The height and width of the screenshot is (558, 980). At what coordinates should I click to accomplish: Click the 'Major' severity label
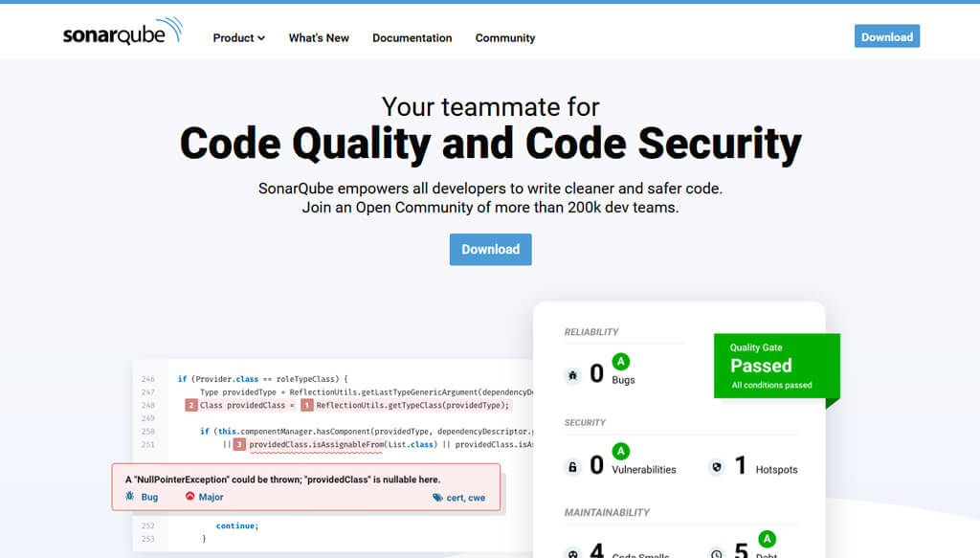point(211,497)
